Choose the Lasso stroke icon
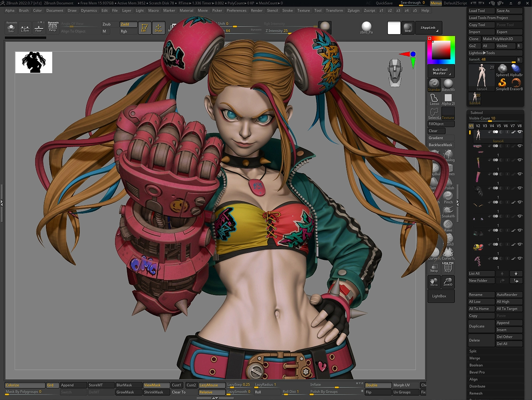The width and height of the screenshot is (532, 400). (434, 99)
